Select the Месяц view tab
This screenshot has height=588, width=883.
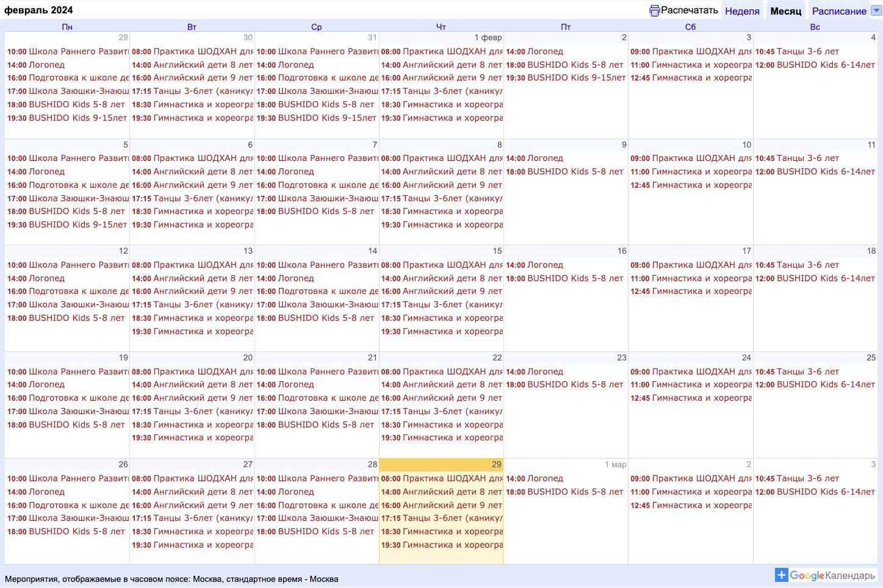coord(785,11)
